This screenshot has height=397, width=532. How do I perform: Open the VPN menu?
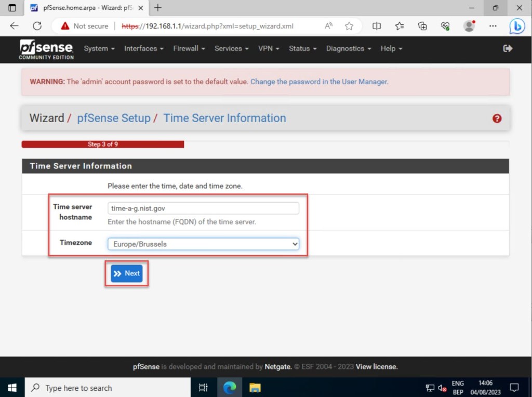[269, 48]
